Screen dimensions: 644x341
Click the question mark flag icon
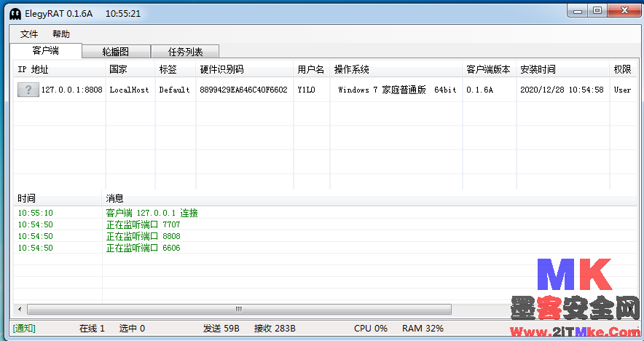[28, 90]
